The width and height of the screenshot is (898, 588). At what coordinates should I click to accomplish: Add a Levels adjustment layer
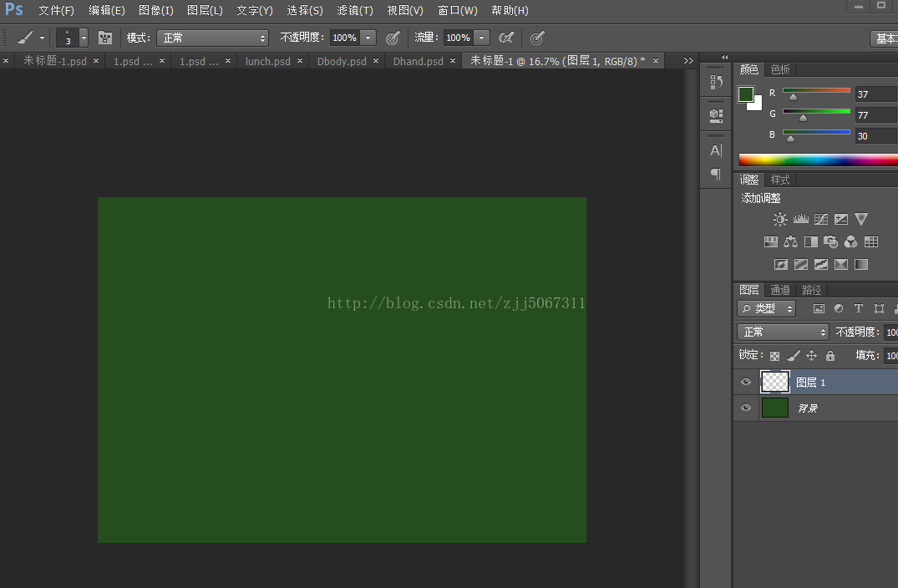coord(800,219)
